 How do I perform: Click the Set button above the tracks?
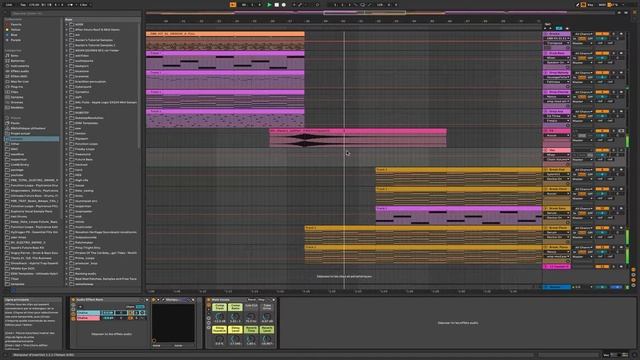click(548, 24)
